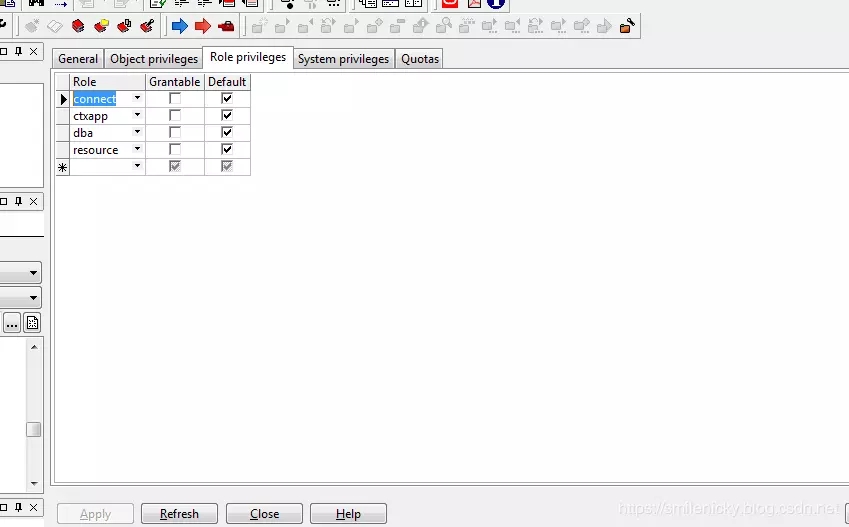Click the left panel vertical scrollbar thumb

33,429
